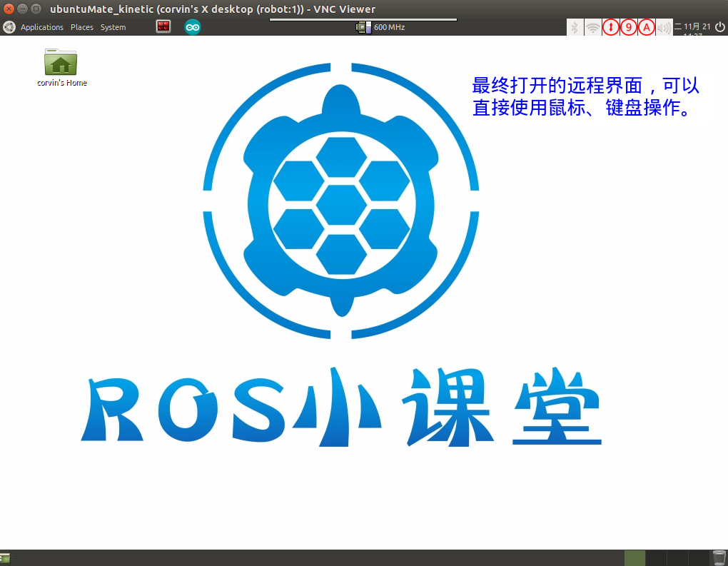This screenshot has height=566, width=728.
Task: Click the Show Desktop button in bottom panel
Action: tap(5, 557)
